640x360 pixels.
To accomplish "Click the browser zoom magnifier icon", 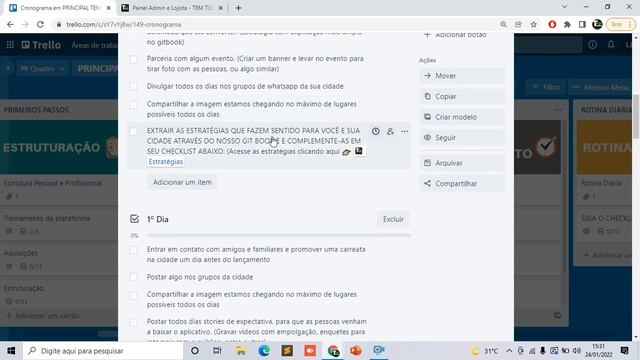I will click(x=503, y=24).
